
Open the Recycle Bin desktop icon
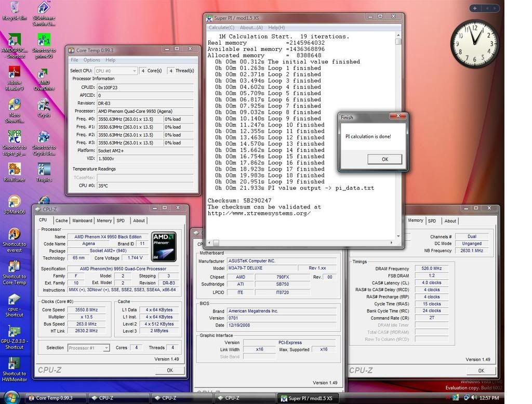tap(15, 11)
